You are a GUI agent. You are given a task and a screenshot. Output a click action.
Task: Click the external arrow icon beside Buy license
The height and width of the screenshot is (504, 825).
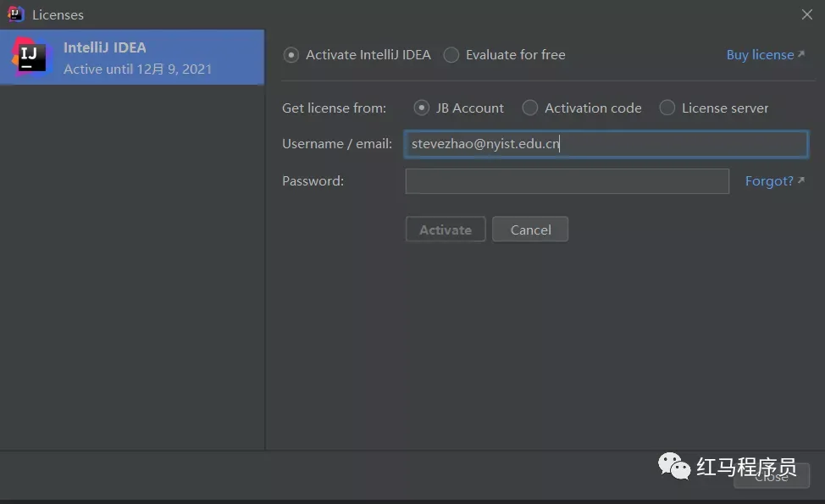(x=800, y=55)
